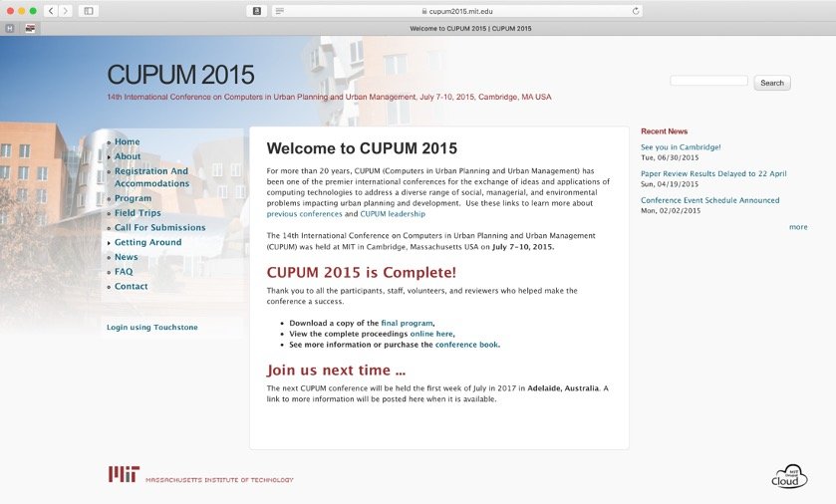Click the site search text field
This screenshot has width=836, height=504.
[x=708, y=81]
